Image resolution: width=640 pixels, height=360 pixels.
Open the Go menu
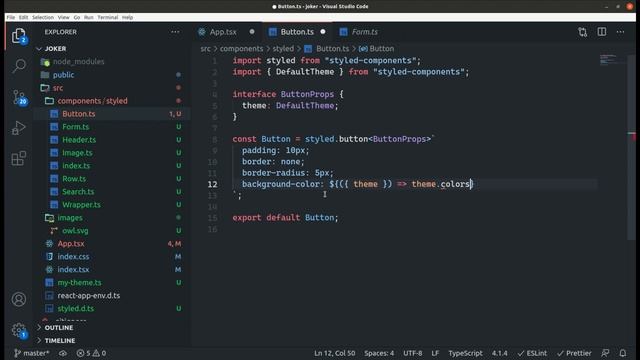point(77,17)
